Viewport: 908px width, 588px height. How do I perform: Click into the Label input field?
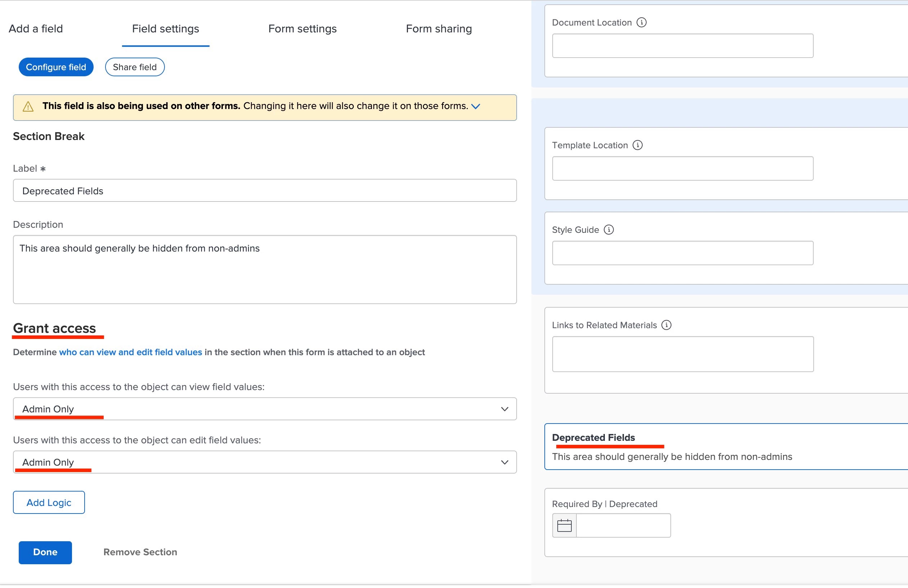[x=265, y=191]
